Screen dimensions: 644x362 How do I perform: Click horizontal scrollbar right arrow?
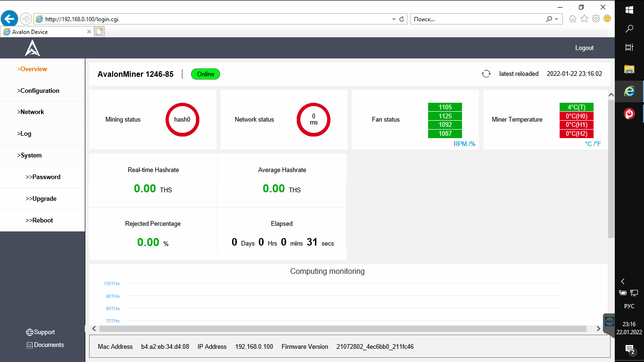pyautogui.click(x=598, y=329)
